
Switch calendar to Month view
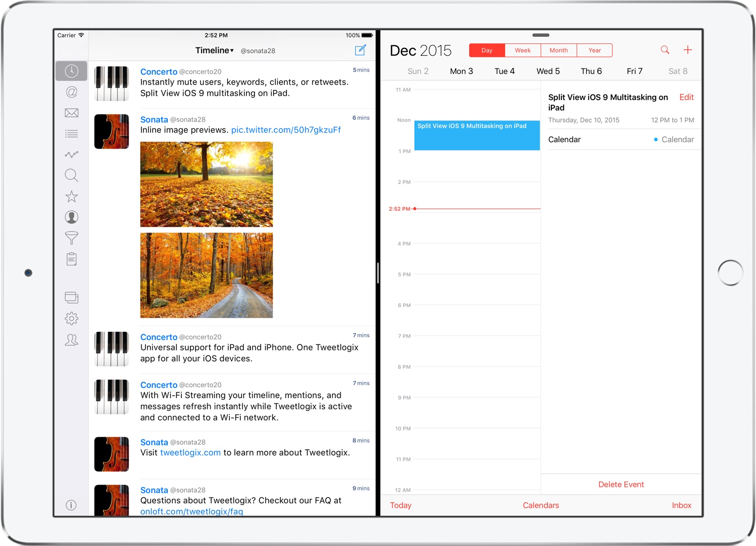(x=558, y=50)
